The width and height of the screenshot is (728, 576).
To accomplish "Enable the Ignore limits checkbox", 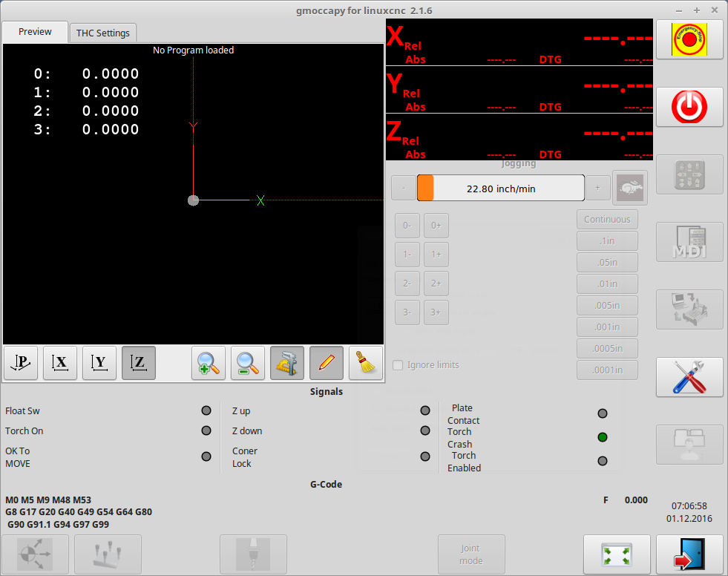I will click(398, 365).
